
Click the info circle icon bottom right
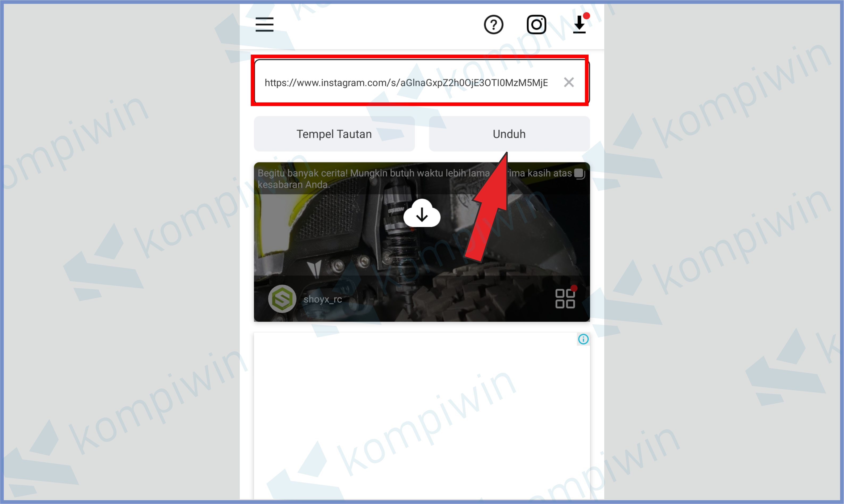point(582,340)
